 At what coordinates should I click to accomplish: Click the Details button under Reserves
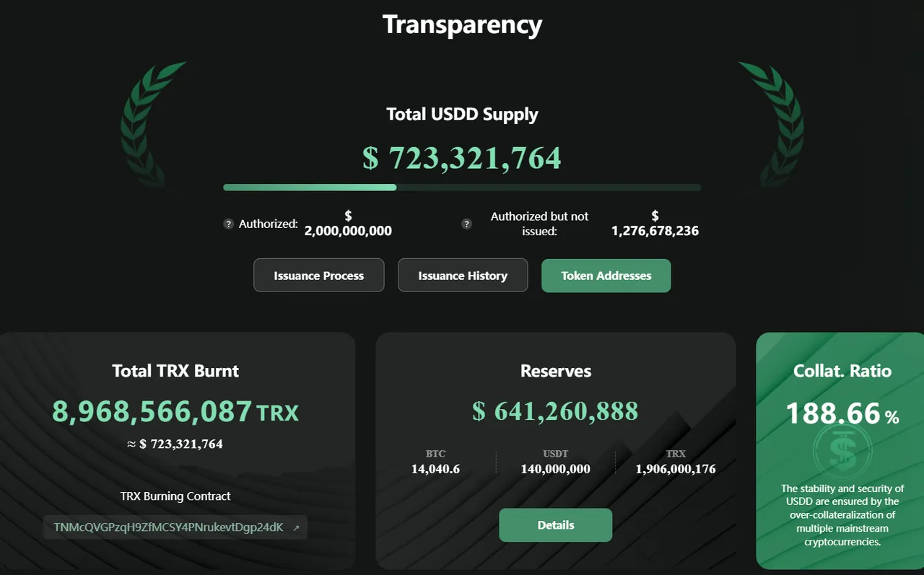click(x=556, y=525)
